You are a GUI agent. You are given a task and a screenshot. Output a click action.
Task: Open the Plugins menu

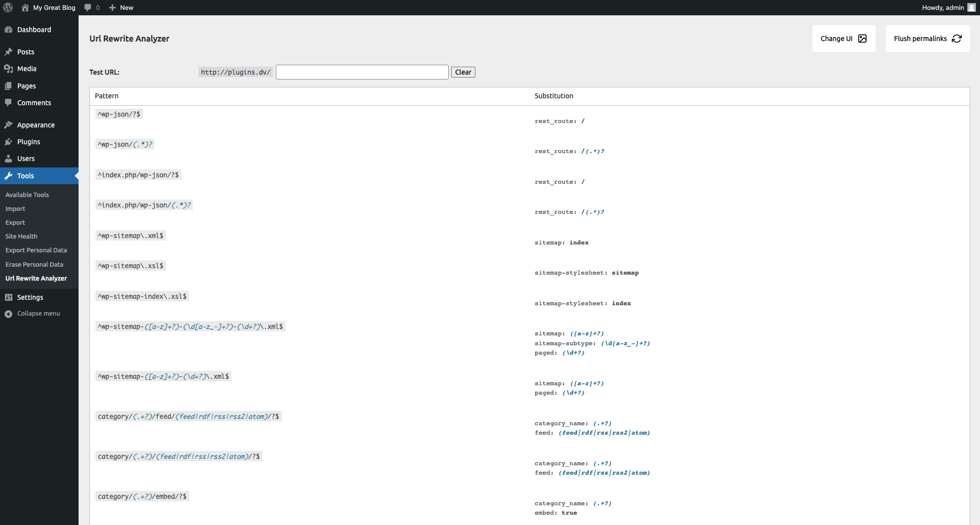click(x=39, y=142)
